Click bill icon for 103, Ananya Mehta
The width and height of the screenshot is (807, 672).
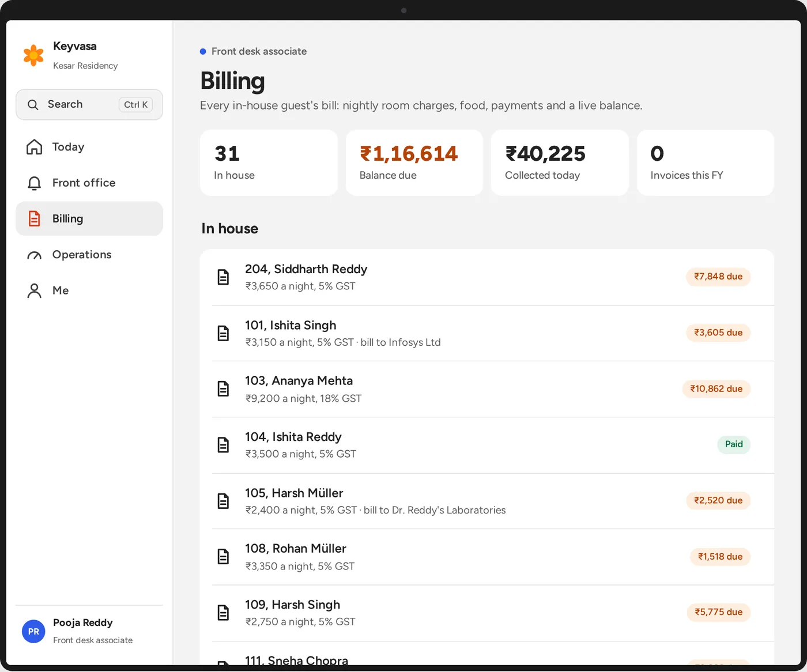coord(223,389)
